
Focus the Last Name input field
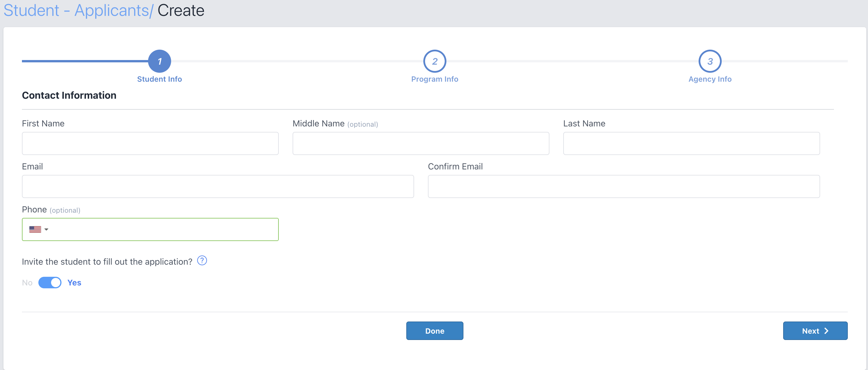pyautogui.click(x=691, y=143)
